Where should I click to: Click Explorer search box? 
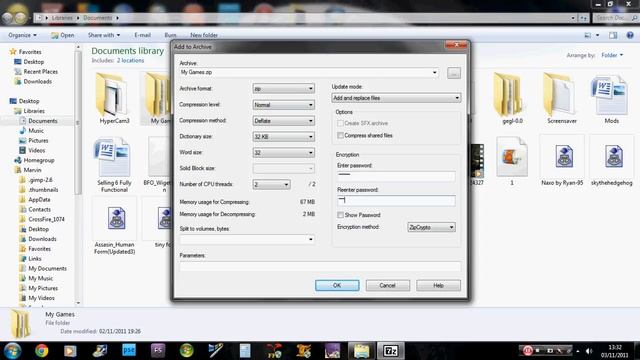[x=615, y=18]
